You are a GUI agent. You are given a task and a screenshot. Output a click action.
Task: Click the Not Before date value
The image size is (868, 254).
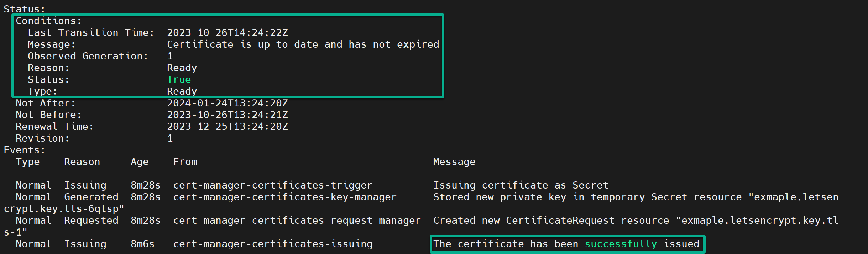pos(228,115)
